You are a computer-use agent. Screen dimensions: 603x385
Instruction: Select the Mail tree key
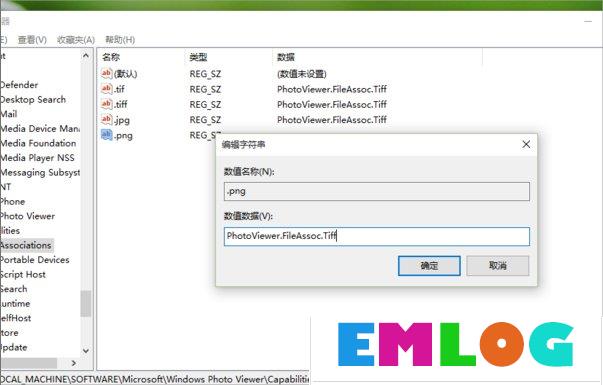pos(9,114)
